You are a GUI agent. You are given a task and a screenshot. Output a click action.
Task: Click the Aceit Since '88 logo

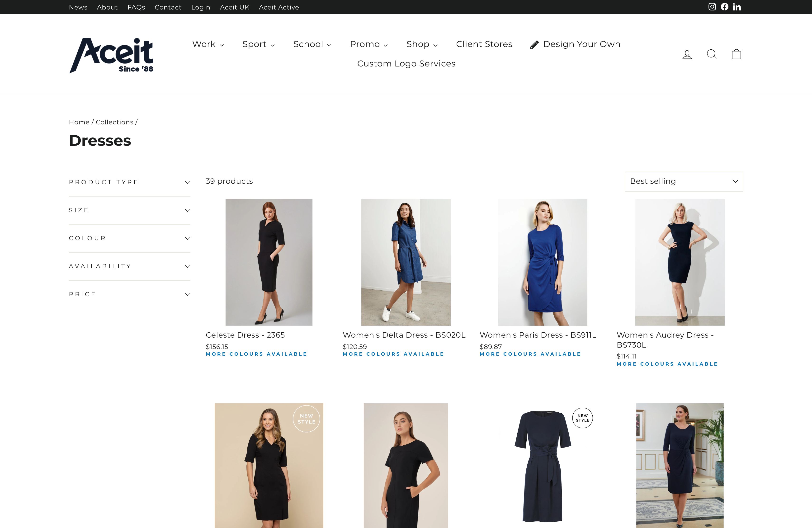pos(111,55)
